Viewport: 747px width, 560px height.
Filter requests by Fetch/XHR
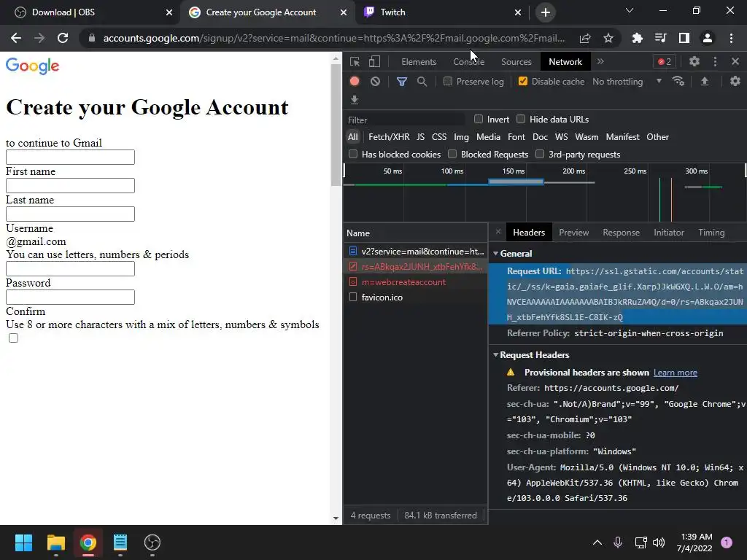point(389,137)
